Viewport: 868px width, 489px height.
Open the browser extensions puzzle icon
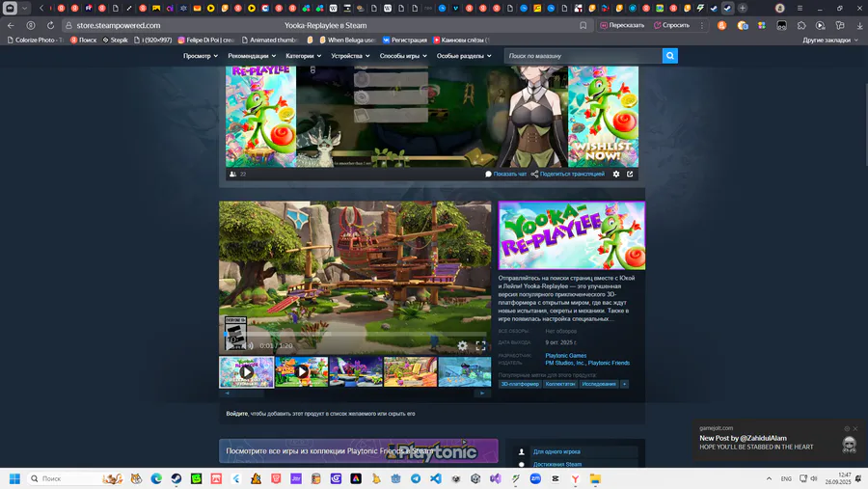[801, 25]
